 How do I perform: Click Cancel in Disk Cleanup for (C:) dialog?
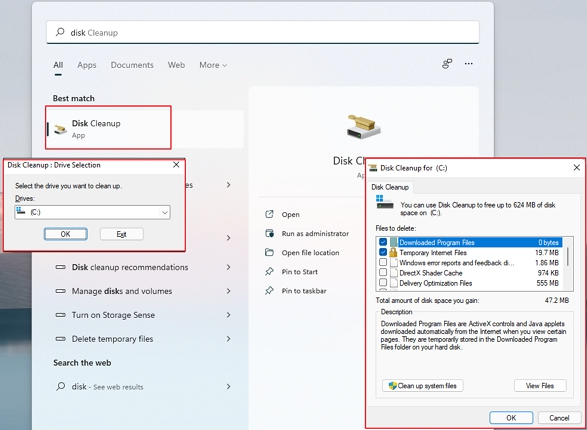(x=559, y=418)
